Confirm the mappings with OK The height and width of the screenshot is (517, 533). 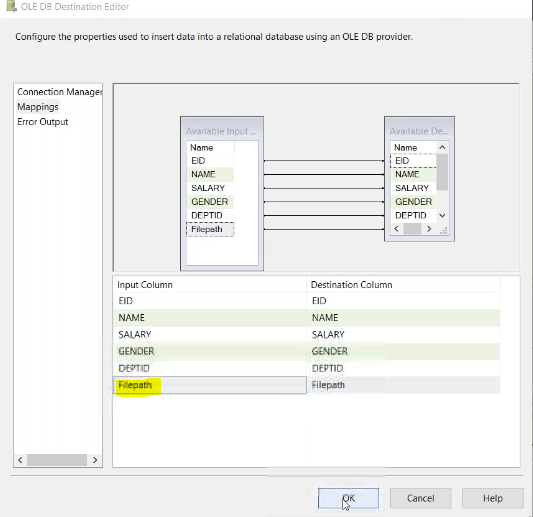click(348, 498)
